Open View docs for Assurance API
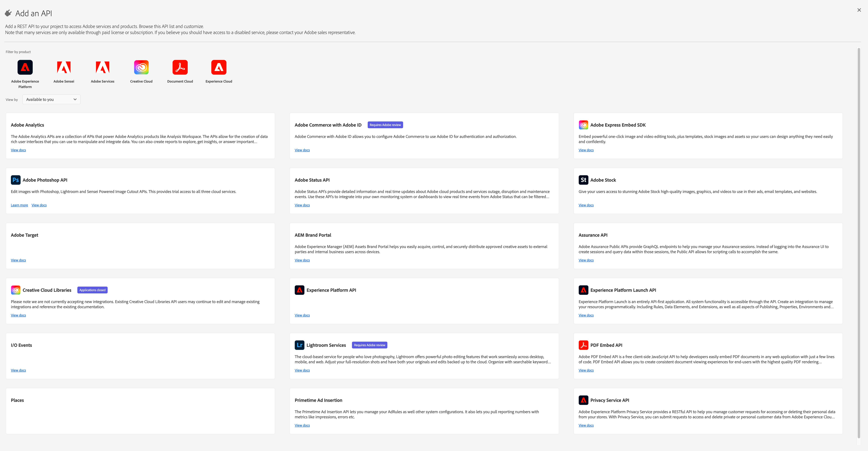868x451 pixels. click(586, 260)
